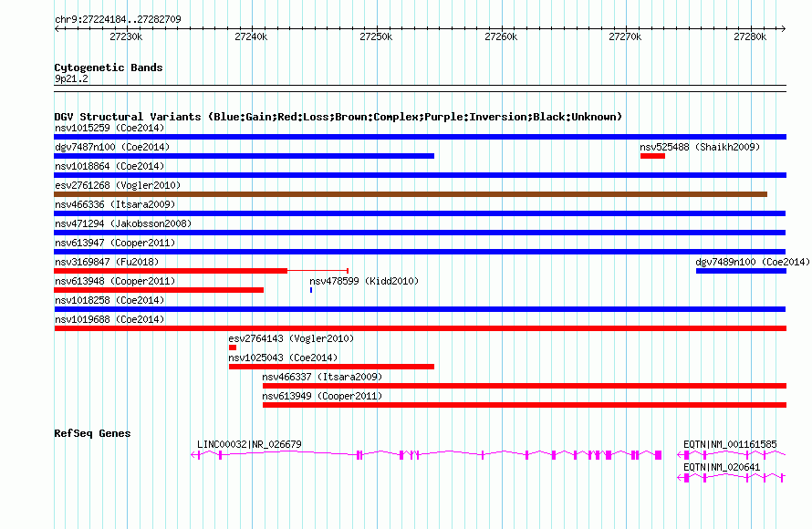Select the red bar under nsv613949

pyautogui.click(x=525, y=405)
